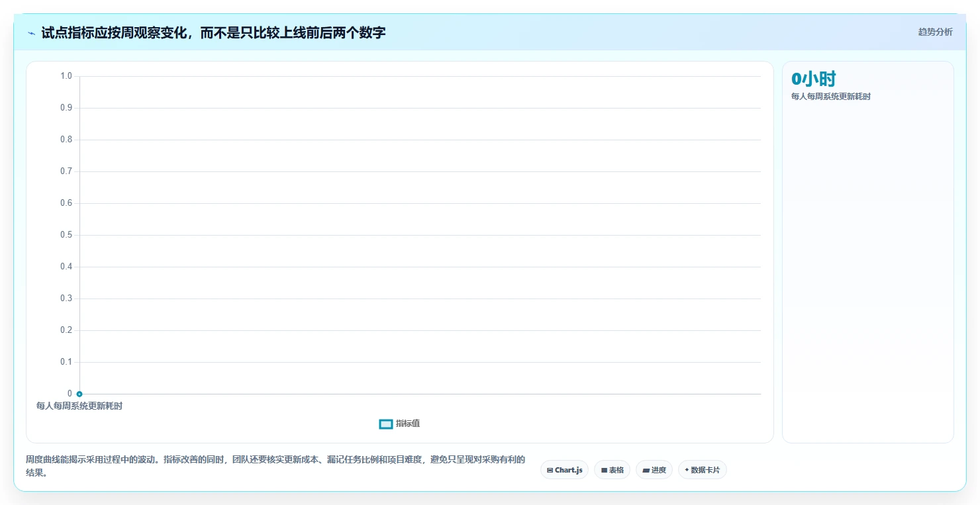This screenshot has width=980, height=505.
Task: Click the 0.4 y-axis tick label
Action: (x=66, y=267)
